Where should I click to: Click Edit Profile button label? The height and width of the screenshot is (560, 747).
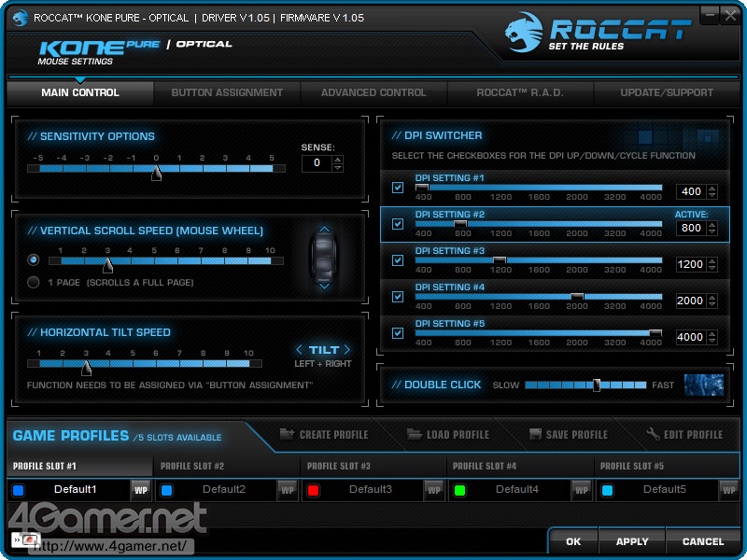pos(693,435)
